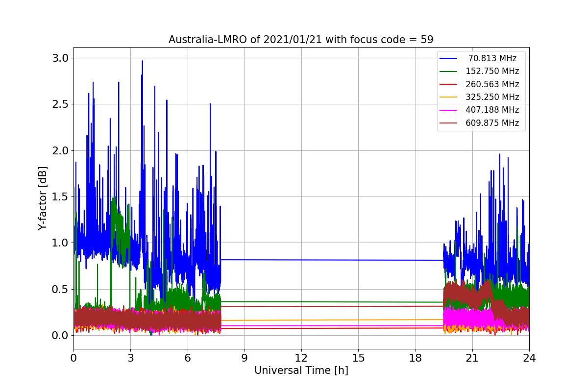Click the magenta line sample in the legend
The height and width of the screenshot is (392, 588).
pos(449,110)
